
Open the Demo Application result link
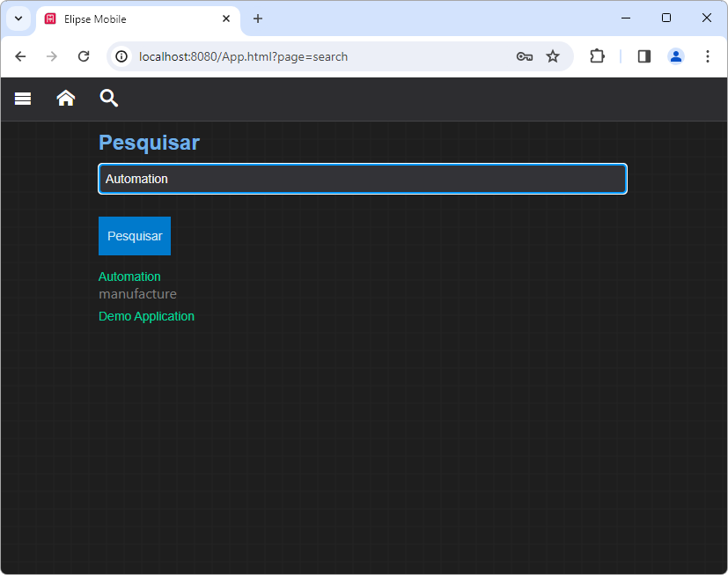[x=146, y=316]
